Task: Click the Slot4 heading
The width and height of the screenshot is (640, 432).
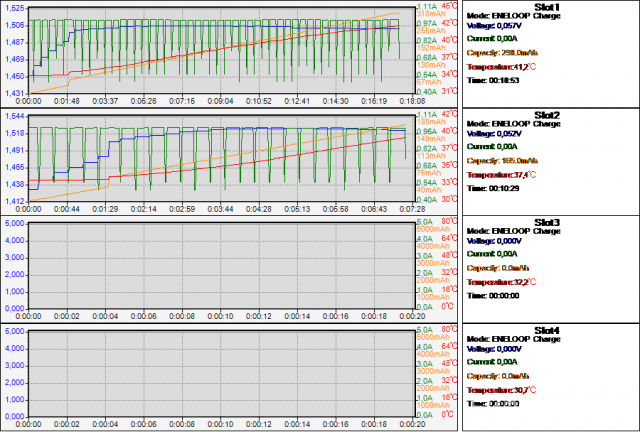Action: click(547, 330)
